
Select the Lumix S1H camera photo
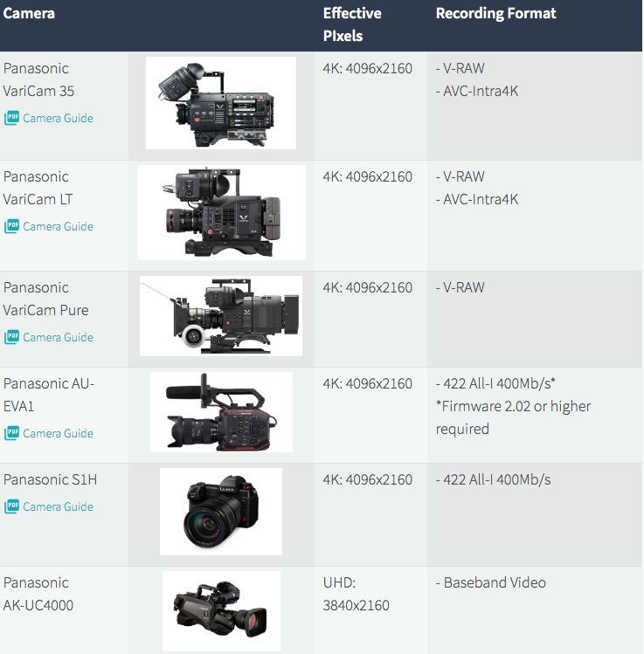pyautogui.click(x=220, y=512)
